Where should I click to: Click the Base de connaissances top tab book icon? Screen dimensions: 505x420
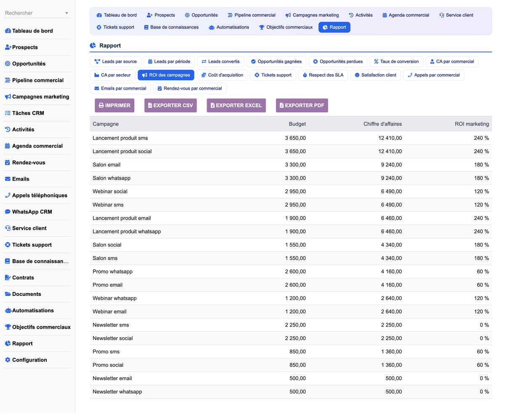[146, 27]
